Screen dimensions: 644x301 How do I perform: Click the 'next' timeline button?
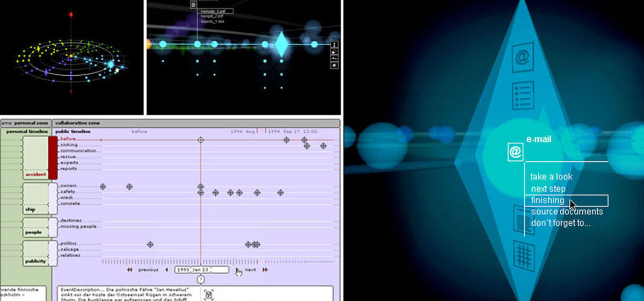tap(250, 270)
